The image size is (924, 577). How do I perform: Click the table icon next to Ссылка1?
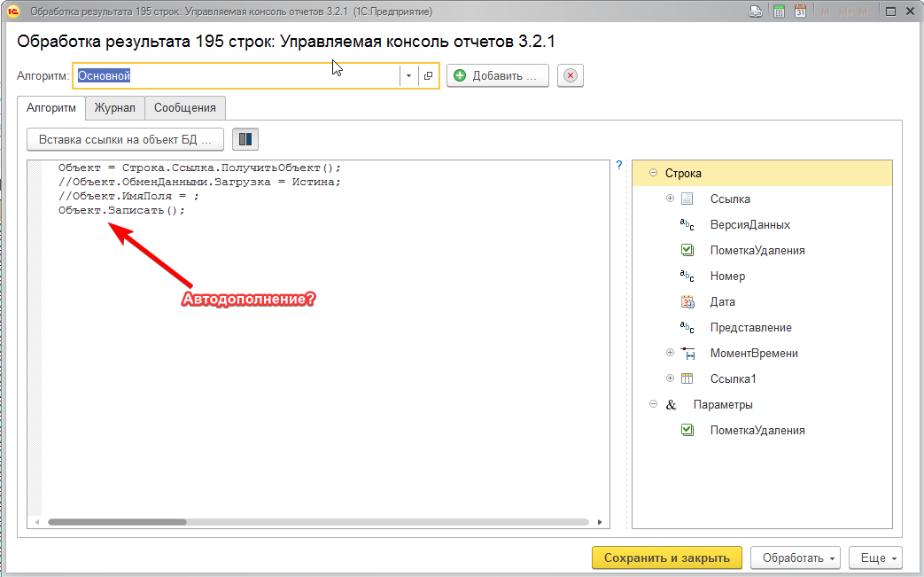point(687,378)
